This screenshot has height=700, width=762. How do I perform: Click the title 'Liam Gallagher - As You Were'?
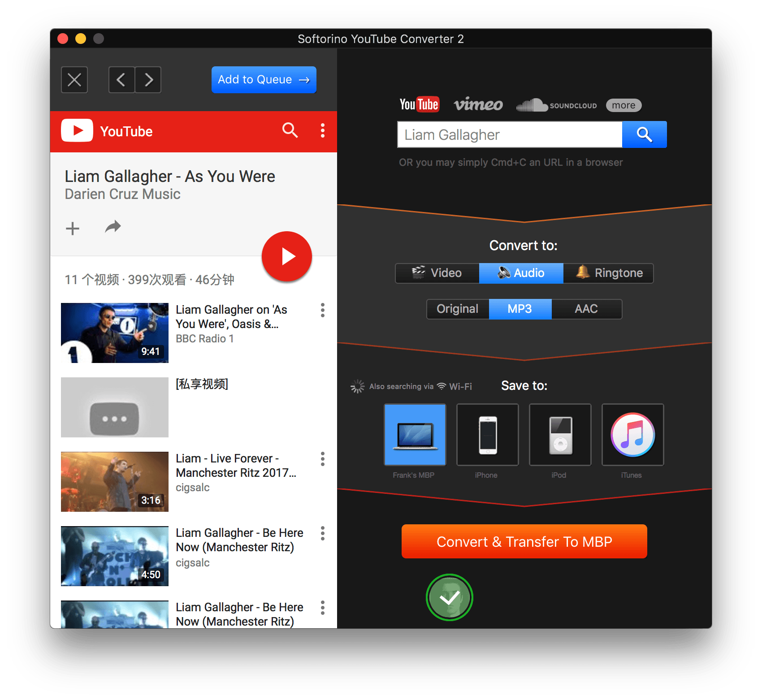(170, 176)
